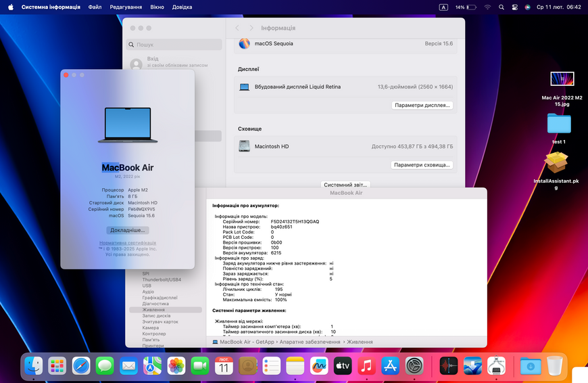
Task: Launch Maps from the Dock
Action: [x=152, y=365]
